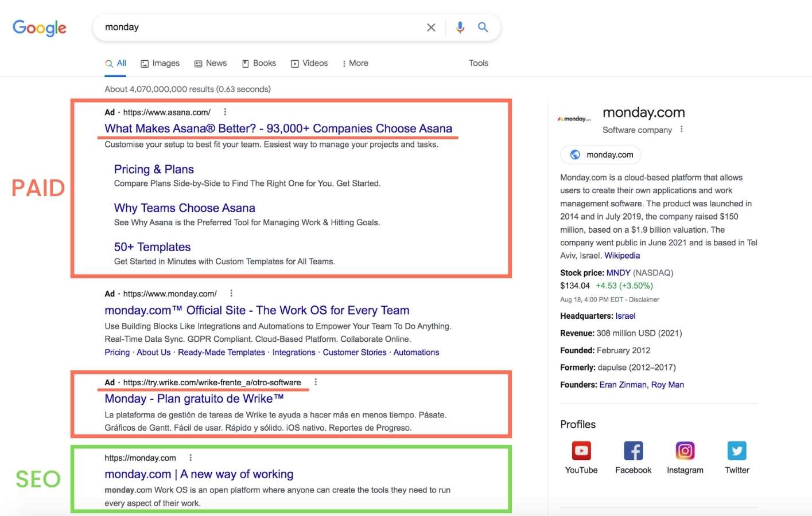Click the $134.04 stock price value

[x=575, y=286]
